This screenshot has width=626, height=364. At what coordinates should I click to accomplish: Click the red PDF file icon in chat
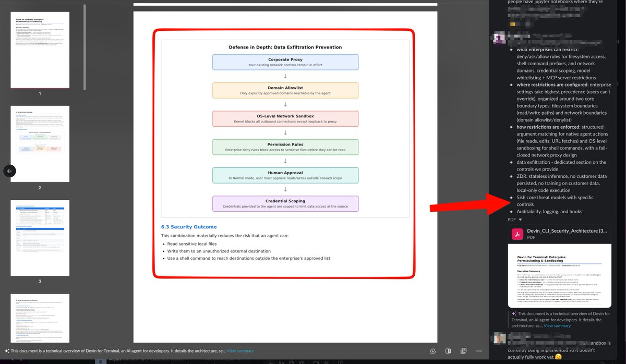tap(517, 234)
